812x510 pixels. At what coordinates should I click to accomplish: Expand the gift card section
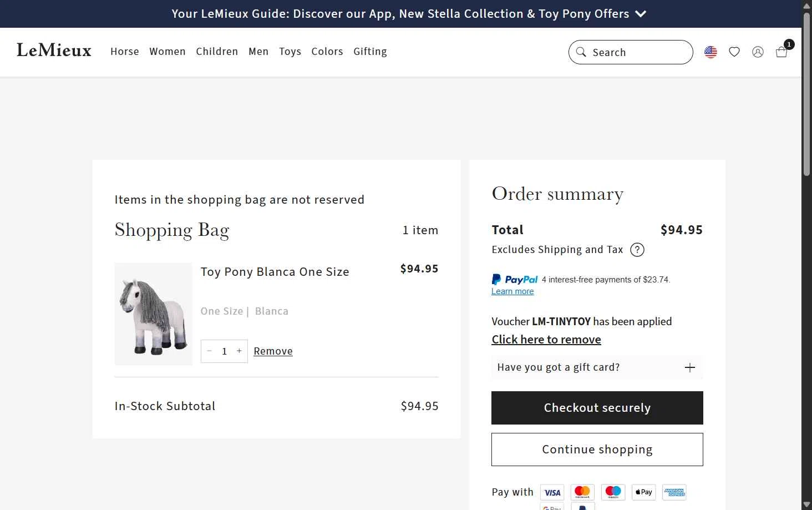tap(597, 367)
